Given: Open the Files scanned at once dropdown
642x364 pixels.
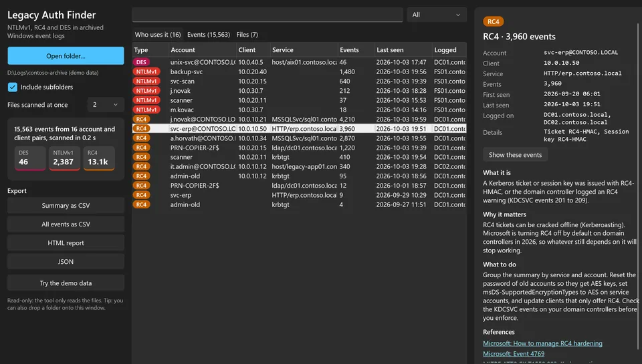Looking at the screenshot, I should pos(105,105).
